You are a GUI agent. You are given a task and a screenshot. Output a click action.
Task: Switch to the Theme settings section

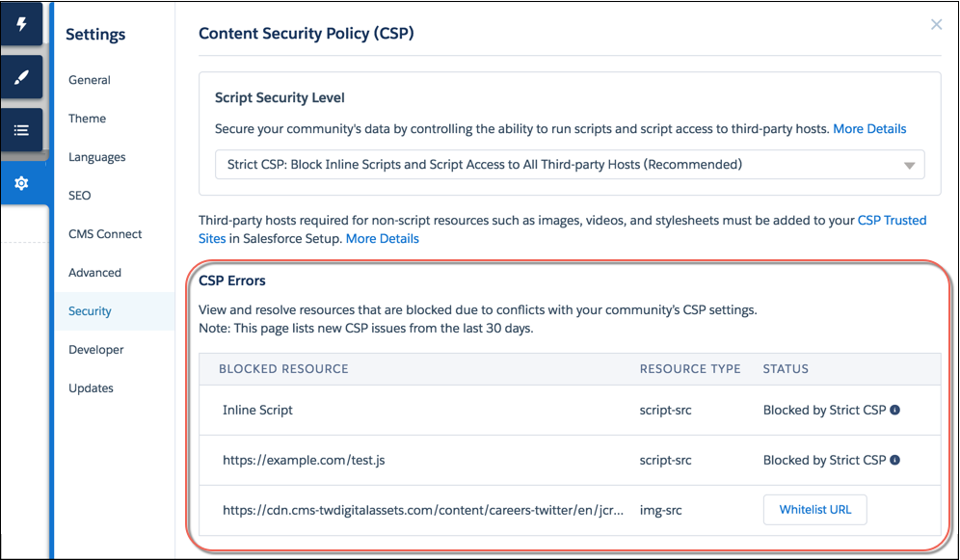[x=87, y=118]
